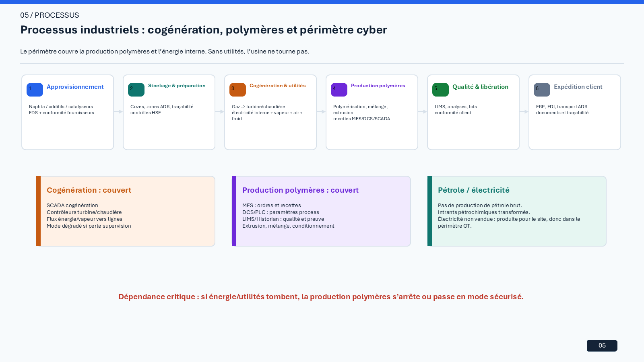Click text Extrusion, mélange, conditionnement
The width and height of the screenshot is (644, 362).
tap(288, 226)
